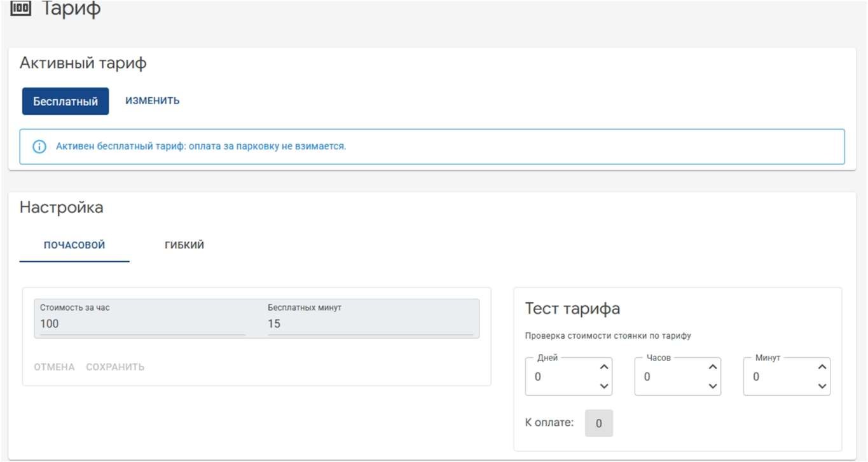868x462 pixels.
Task: Click the К оплате result value box
Action: tap(599, 423)
